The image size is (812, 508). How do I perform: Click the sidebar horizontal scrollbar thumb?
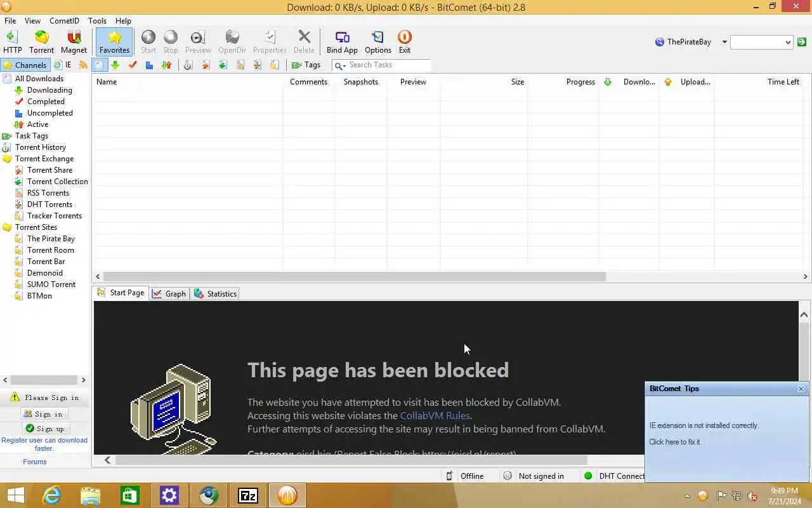[44, 380]
